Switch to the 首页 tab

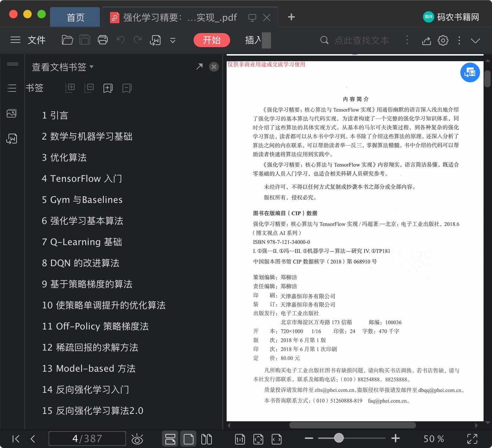click(x=75, y=17)
